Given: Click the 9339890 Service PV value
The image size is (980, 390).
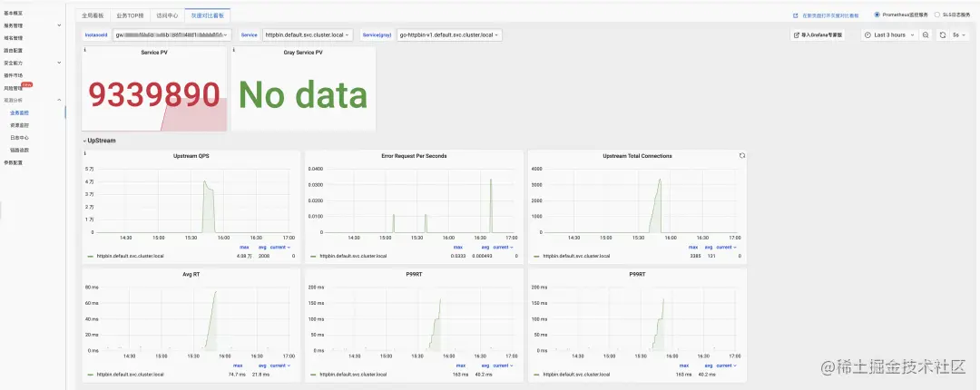Looking at the screenshot, I should coord(153,95).
